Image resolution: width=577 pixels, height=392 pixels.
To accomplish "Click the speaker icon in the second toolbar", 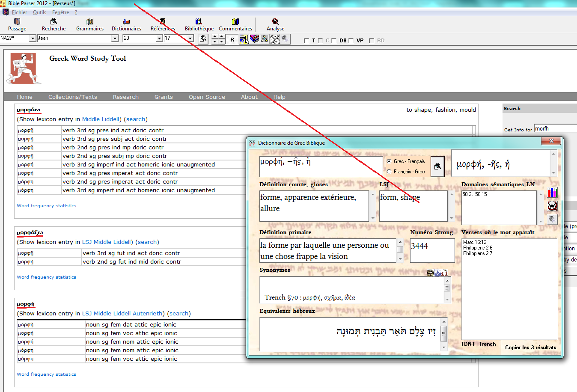I will click(x=285, y=39).
